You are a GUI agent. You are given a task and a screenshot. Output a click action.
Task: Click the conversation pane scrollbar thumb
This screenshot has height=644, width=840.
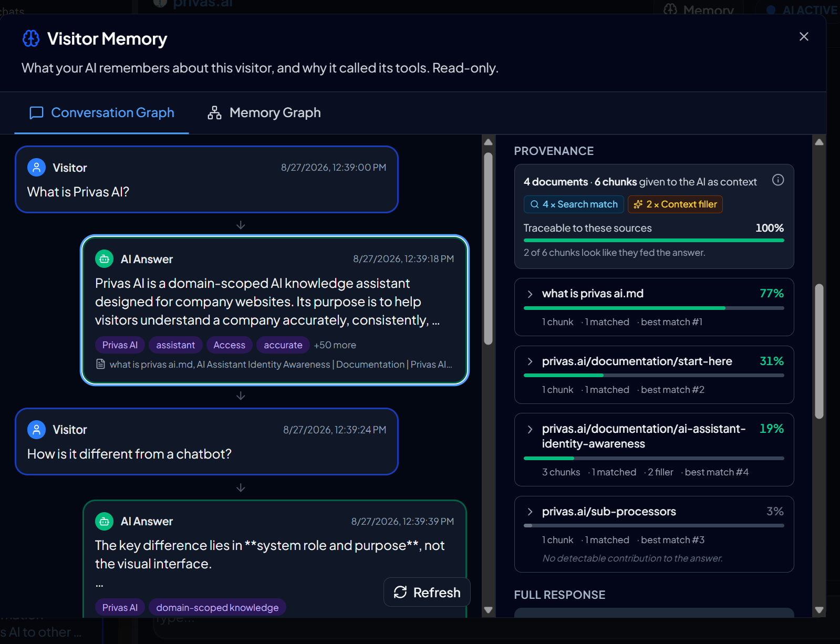pyautogui.click(x=488, y=248)
